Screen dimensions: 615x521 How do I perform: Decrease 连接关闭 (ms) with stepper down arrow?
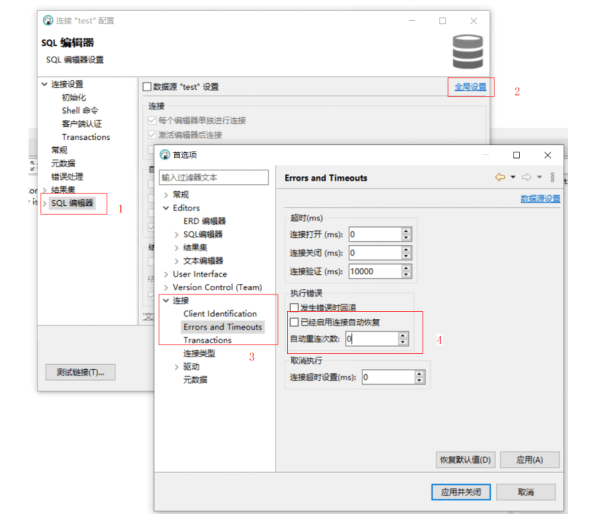point(406,257)
